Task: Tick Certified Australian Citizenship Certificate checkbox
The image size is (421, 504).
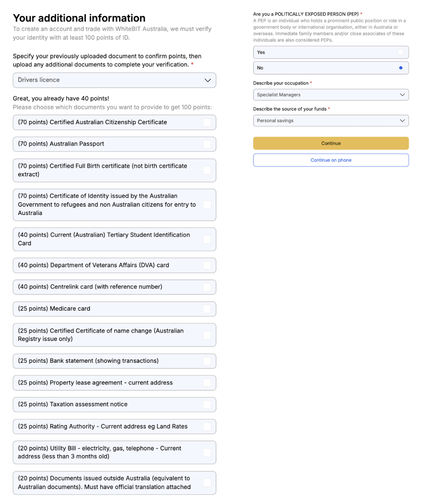Action: point(207,122)
